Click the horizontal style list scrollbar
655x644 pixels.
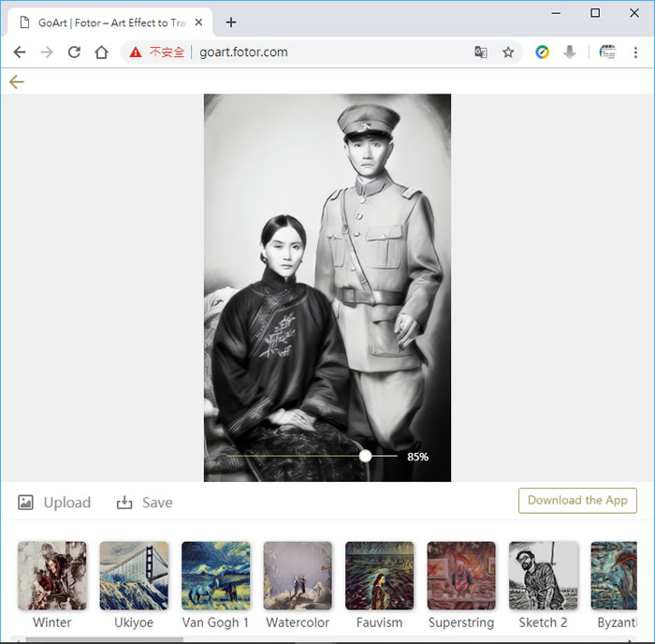coord(105,639)
